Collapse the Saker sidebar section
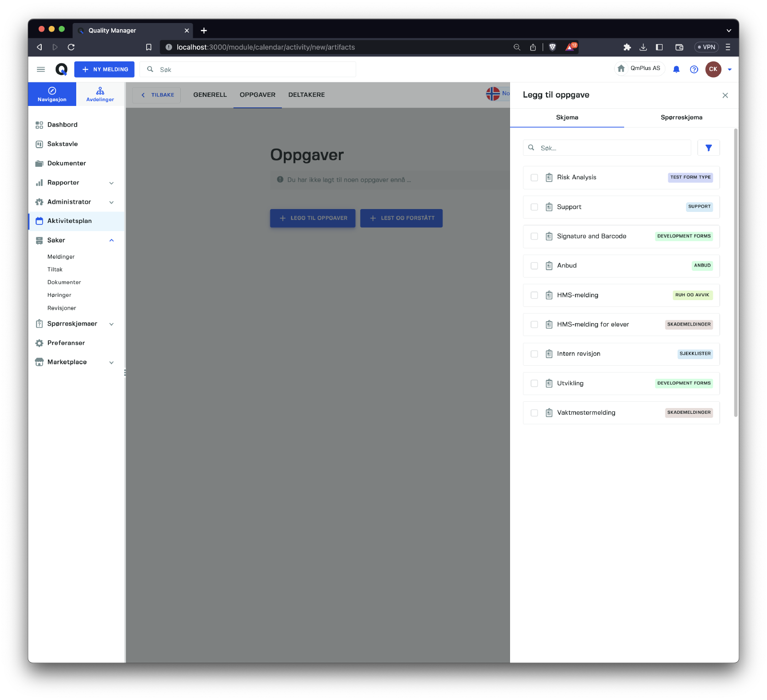767x700 pixels. [111, 241]
